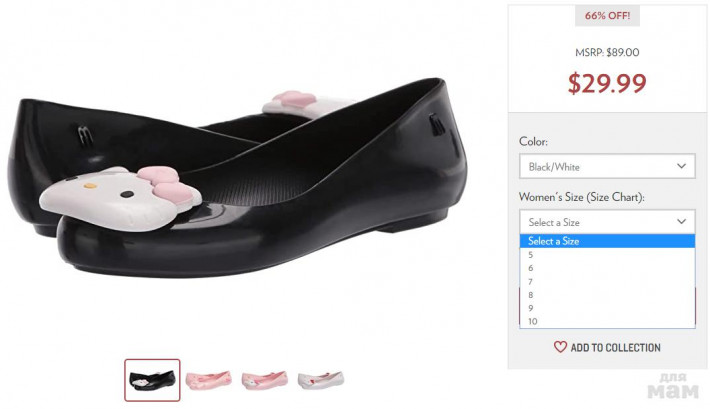Click the Add to Collection text
710x409 pixels.
pos(615,348)
